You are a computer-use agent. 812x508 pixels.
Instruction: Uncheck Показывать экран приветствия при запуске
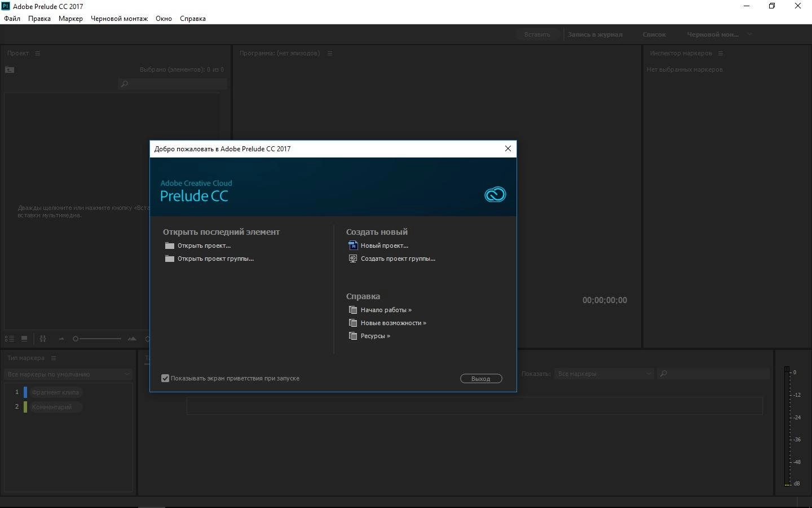(x=165, y=378)
